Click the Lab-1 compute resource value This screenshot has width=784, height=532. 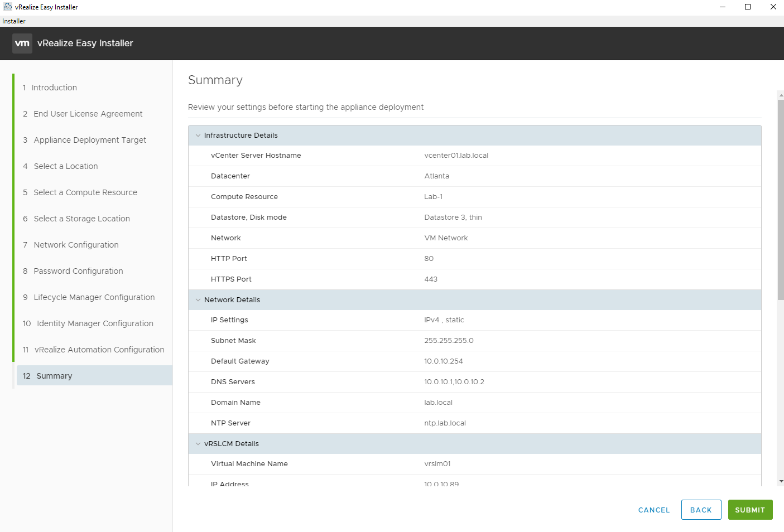click(434, 197)
